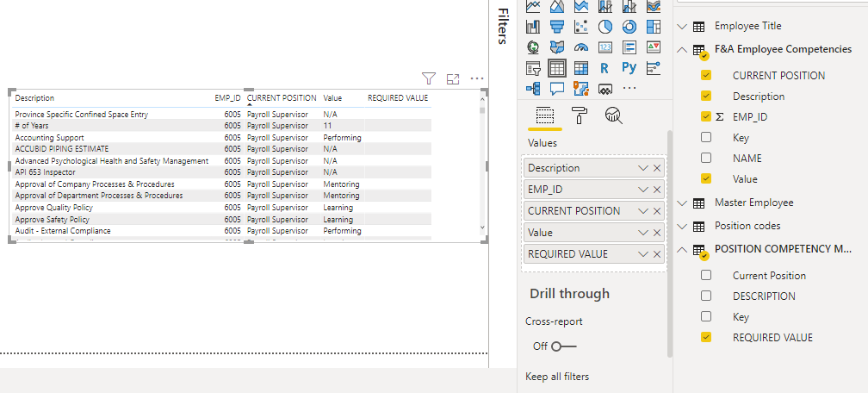Open the Analytics magnifier tab
The image size is (868, 393).
click(614, 115)
